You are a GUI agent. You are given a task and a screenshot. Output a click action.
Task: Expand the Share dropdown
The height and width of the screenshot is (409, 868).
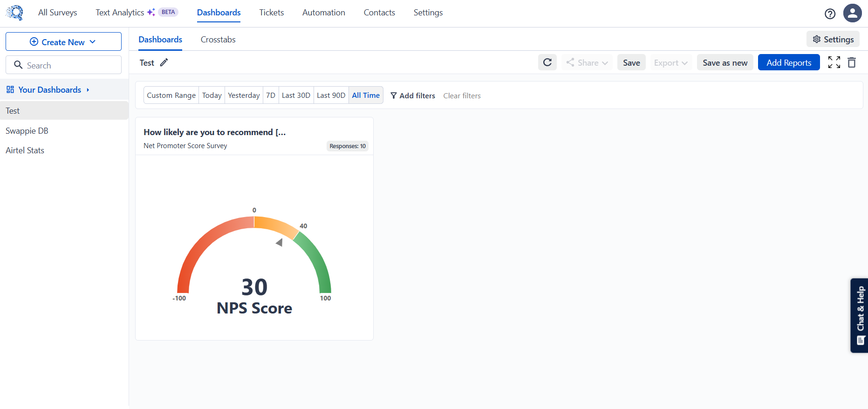point(587,62)
